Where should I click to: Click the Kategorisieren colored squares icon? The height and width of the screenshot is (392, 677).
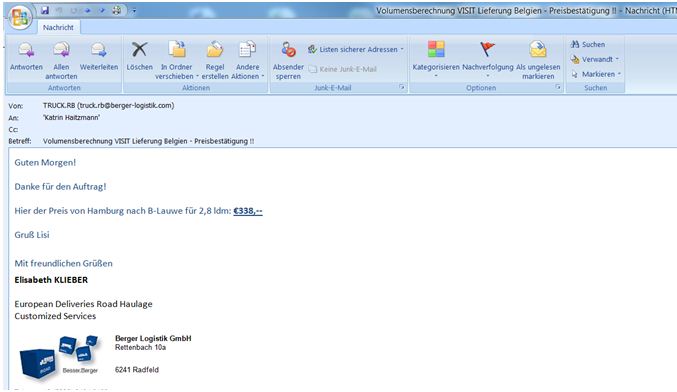coord(436,49)
